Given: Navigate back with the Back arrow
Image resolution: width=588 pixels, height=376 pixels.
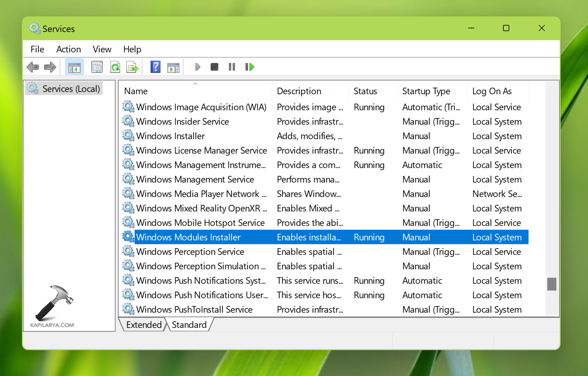Looking at the screenshot, I should point(33,67).
